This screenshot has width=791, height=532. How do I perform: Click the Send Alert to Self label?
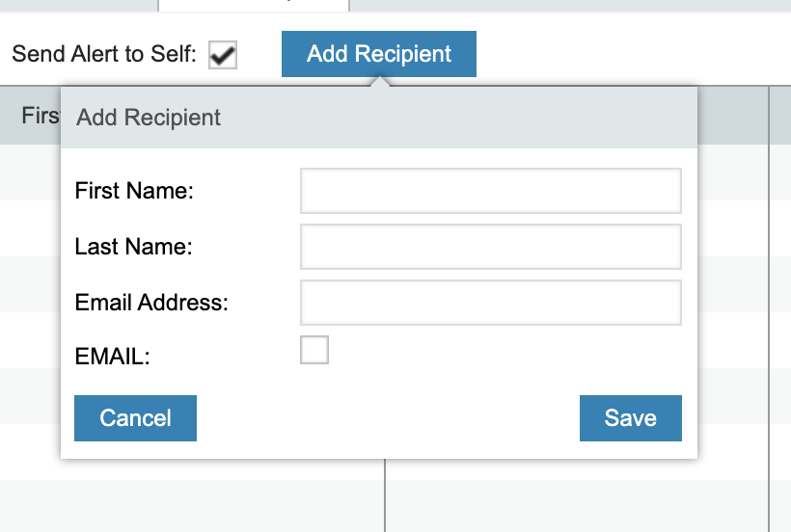click(x=104, y=54)
